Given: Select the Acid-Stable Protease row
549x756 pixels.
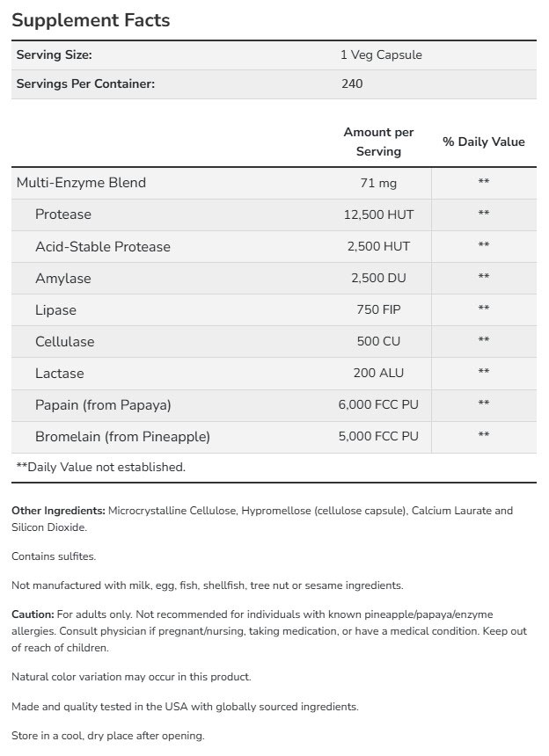Looking at the screenshot, I should point(103,246).
